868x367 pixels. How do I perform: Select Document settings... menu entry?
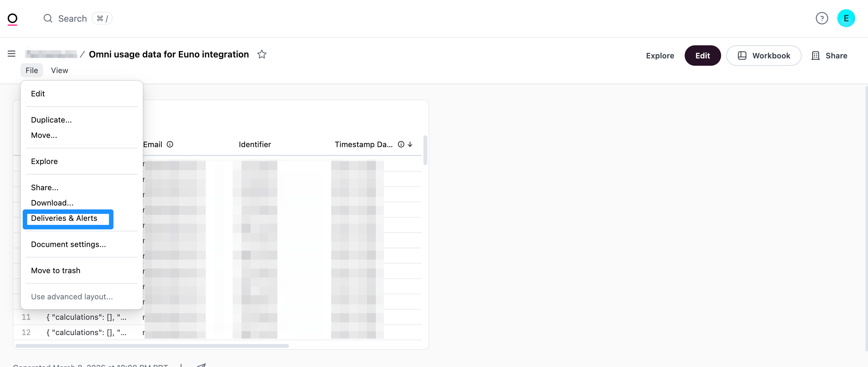click(68, 244)
